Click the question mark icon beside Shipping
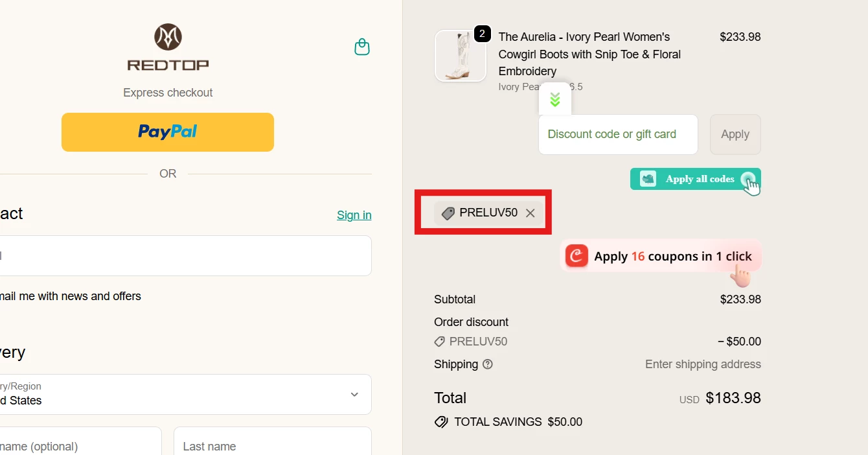The width and height of the screenshot is (868, 455). (x=487, y=364)
